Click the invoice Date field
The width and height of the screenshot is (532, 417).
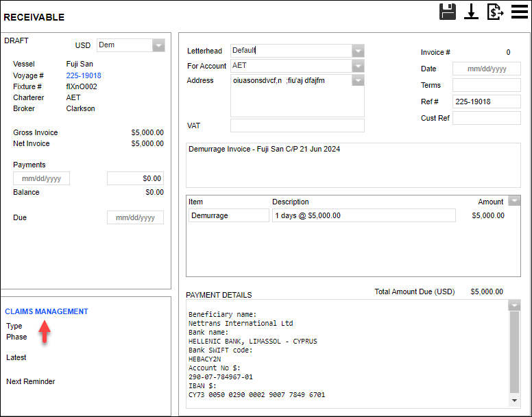point(487,69)
